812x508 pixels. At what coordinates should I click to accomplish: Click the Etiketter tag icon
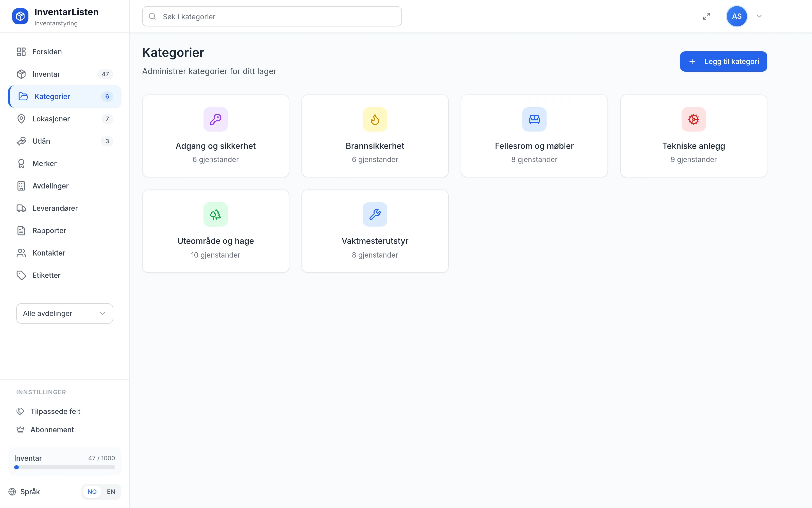point(21,275)
